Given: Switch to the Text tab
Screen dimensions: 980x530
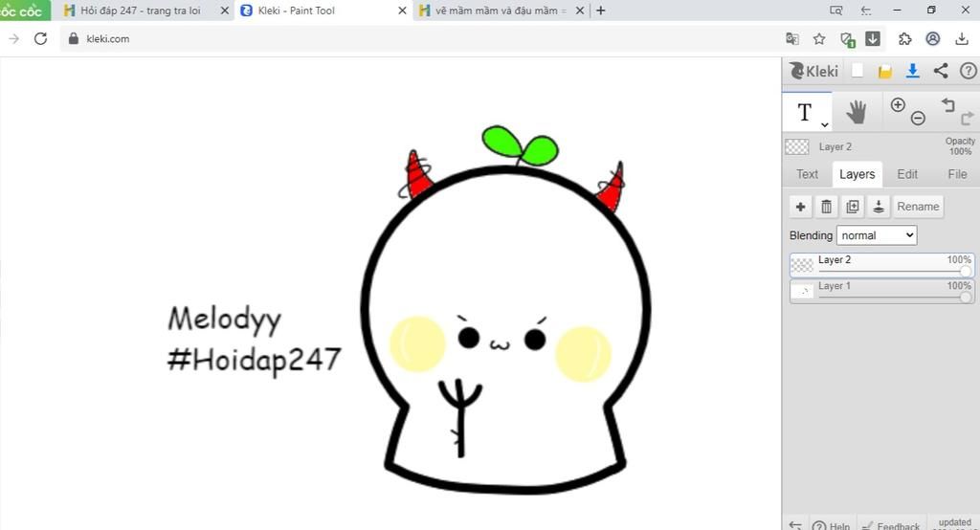Looking at the screenshot, I should [807, 174].
